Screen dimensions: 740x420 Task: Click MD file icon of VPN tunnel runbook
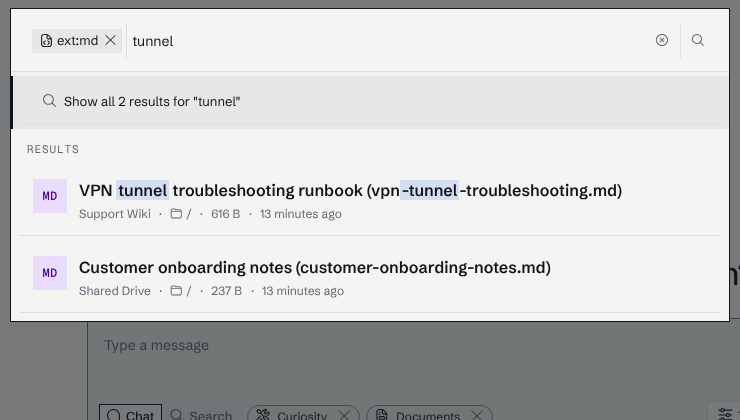pos(50,196)
